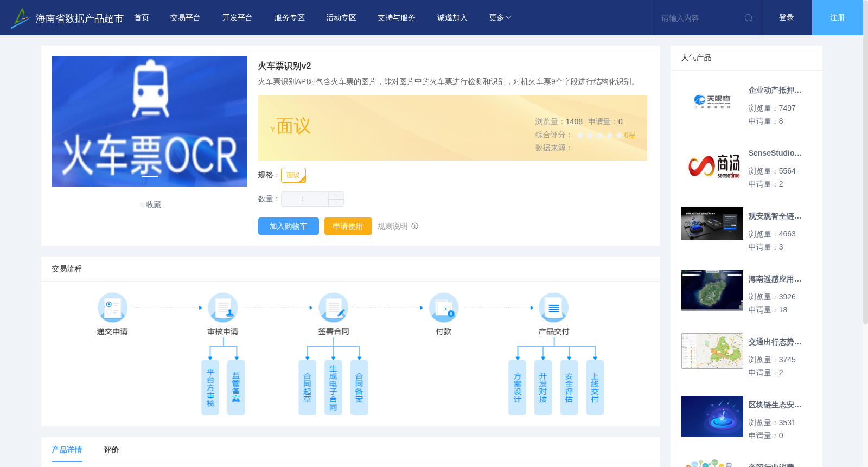Open the 交易平台 menu item
Screen dimensions: 868x467
[x=186, y=18]
